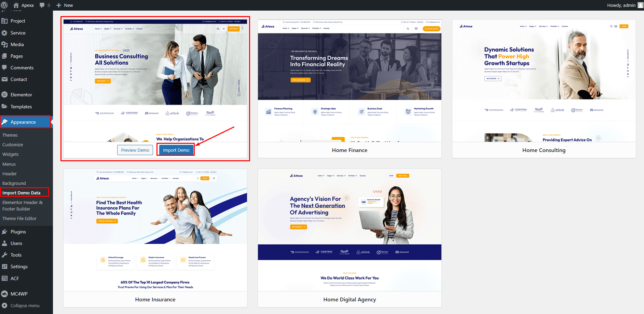Select the Home Finance demo thumbnail
This screenshot has width=644, height=314.
pyautogui.click(x=350, y=81)
